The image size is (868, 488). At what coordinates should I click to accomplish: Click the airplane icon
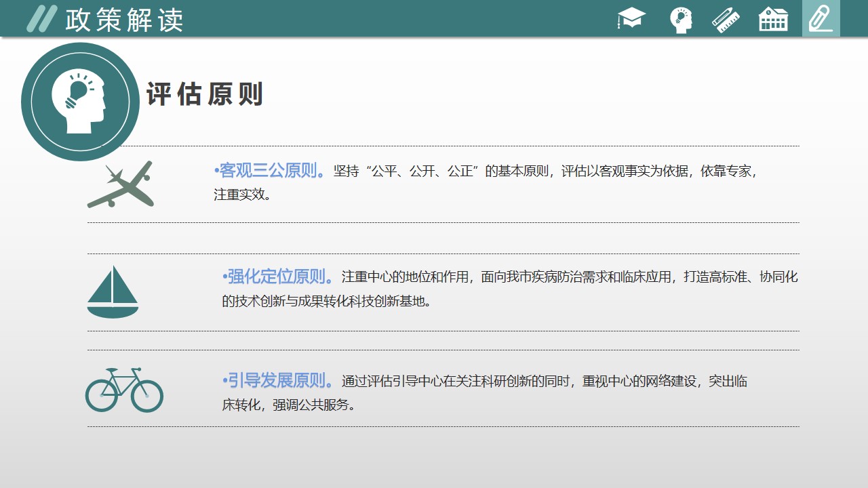coord(121,184)
